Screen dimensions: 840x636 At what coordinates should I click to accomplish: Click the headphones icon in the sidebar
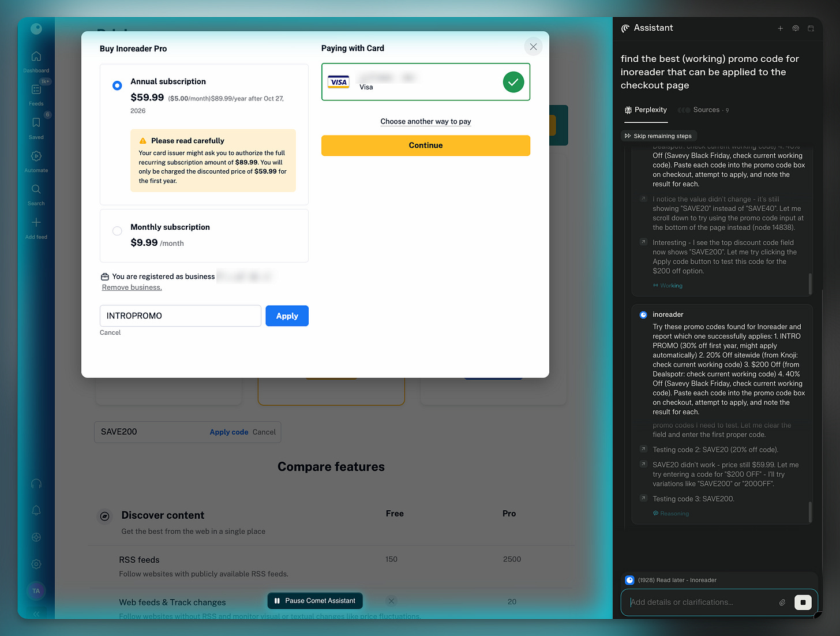pyautogui.click(x=36, y=484)
